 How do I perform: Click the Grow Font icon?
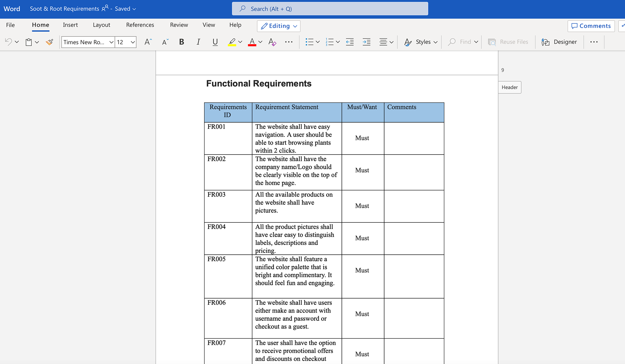point(148,42)
